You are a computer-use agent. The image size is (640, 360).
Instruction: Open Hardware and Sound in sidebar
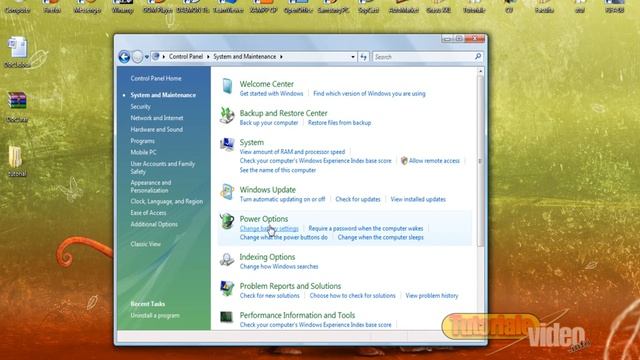[156, 129]
